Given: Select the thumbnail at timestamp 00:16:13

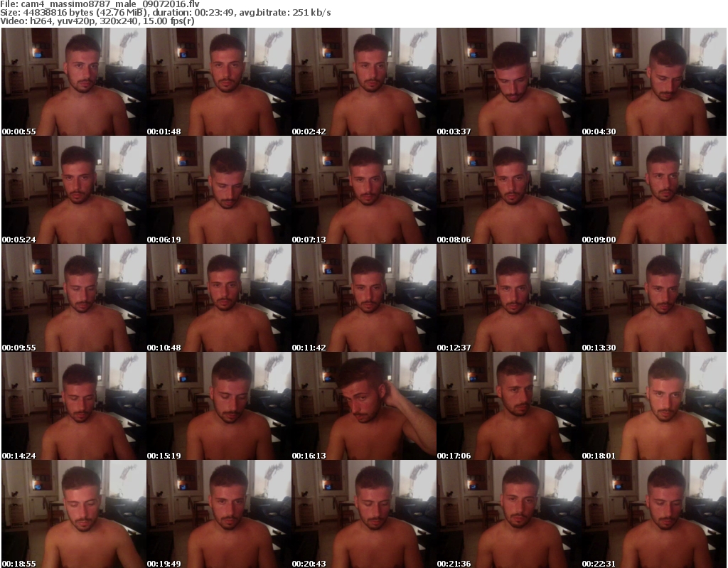Looking at the screenshot, I should pyautogui.click(x=363, y=406).
